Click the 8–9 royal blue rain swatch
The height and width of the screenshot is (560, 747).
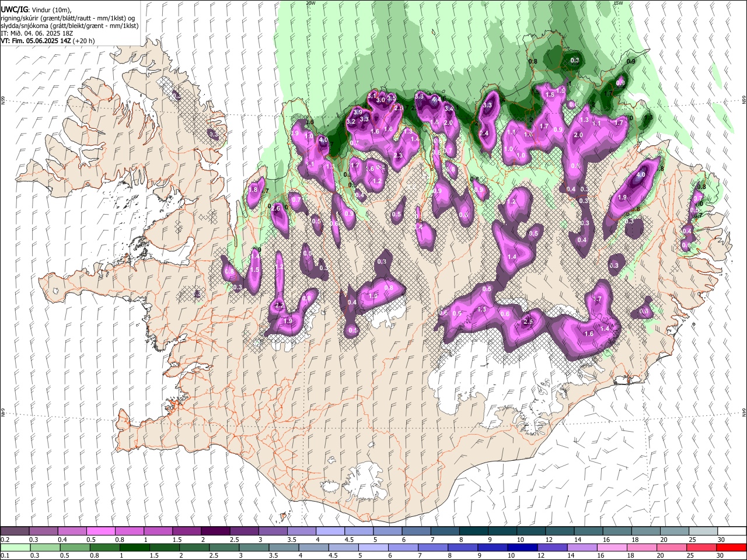(462, 547)
